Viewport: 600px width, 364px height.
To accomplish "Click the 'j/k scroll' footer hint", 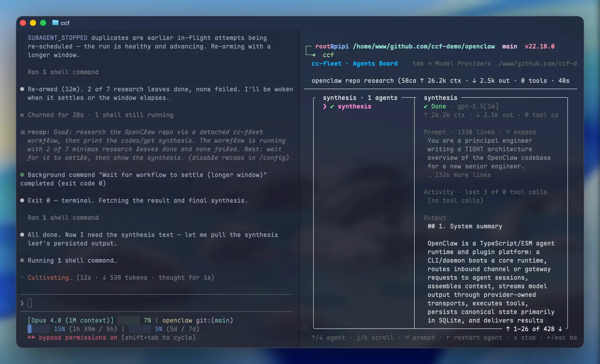I will [375, 337].
